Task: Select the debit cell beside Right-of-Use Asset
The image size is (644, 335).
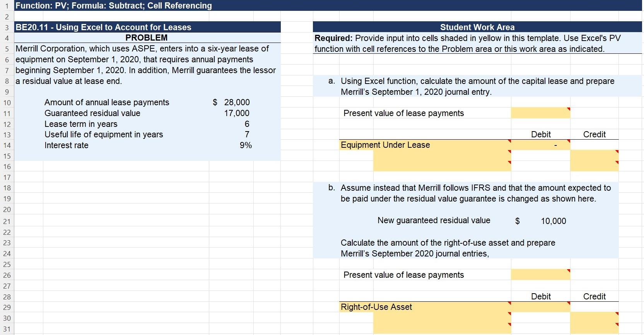Action: 540,307
